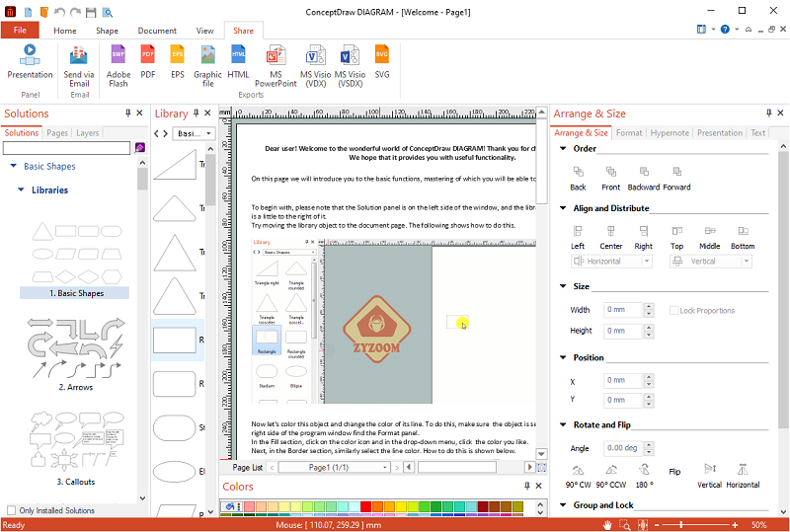
Task: Move object Backward in order
Action: [644, 179]
